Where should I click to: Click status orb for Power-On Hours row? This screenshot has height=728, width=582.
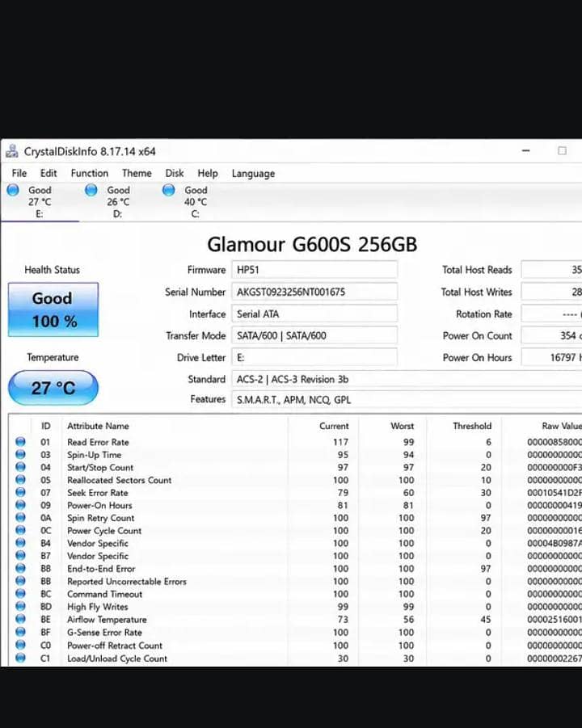click(x=20, y=505)
